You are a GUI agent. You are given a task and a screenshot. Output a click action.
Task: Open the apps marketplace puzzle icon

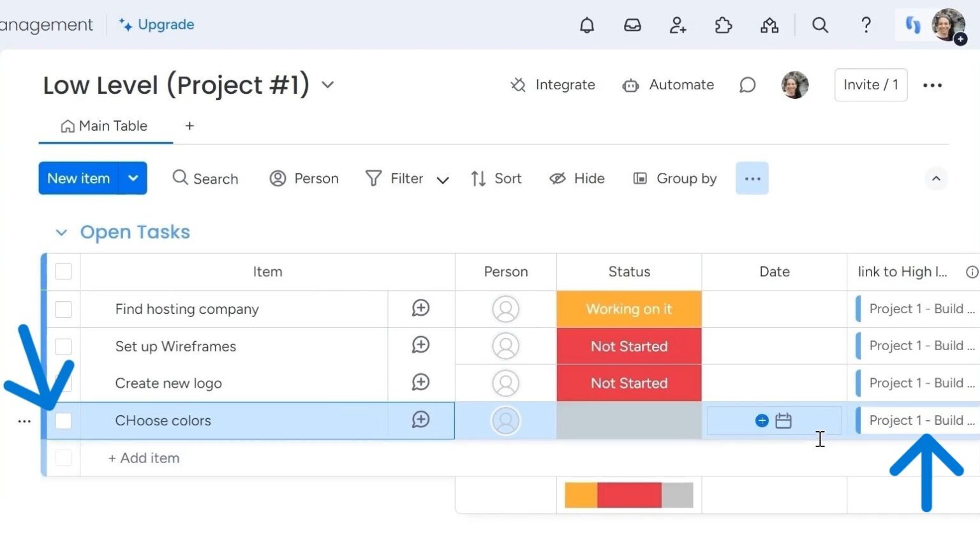(724, 26)
